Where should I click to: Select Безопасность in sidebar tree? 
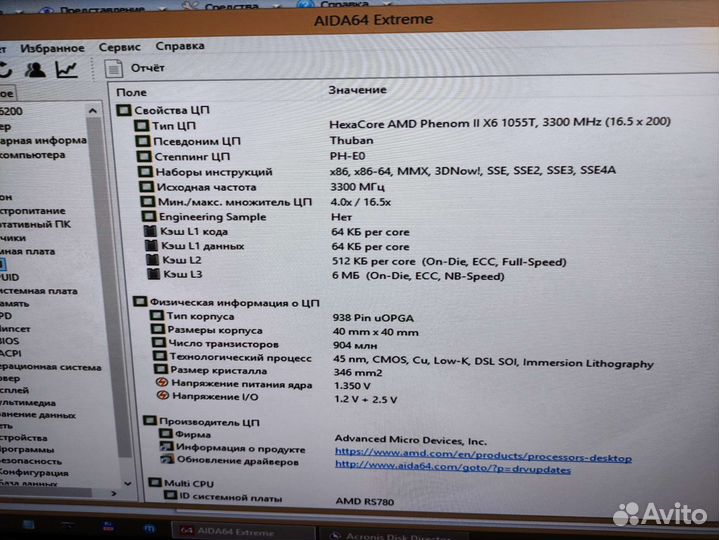(x=30, y=461)
